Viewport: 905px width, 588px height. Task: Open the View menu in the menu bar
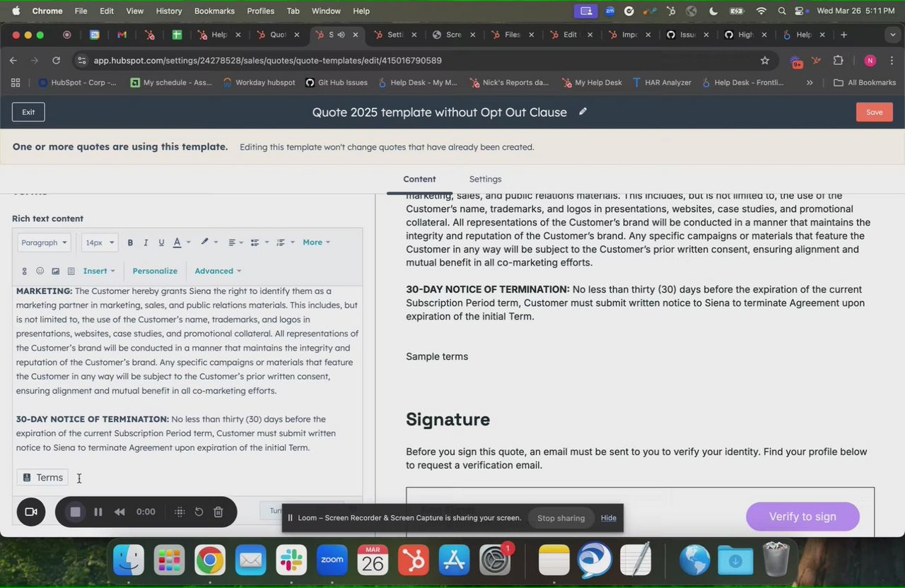[x=134, y=11]
